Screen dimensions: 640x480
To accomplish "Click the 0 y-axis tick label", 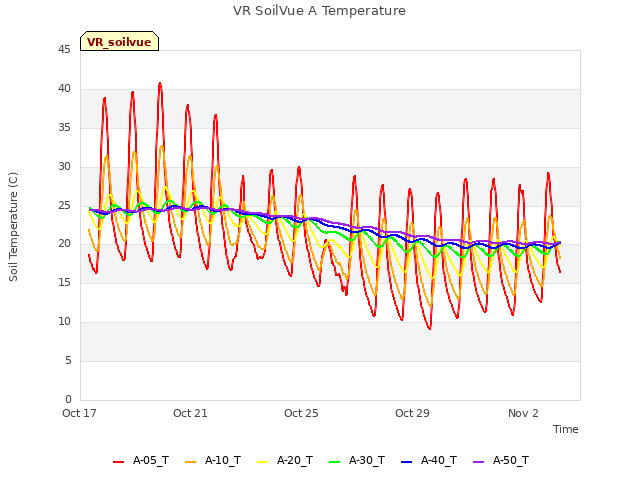I will click(68, 399).
